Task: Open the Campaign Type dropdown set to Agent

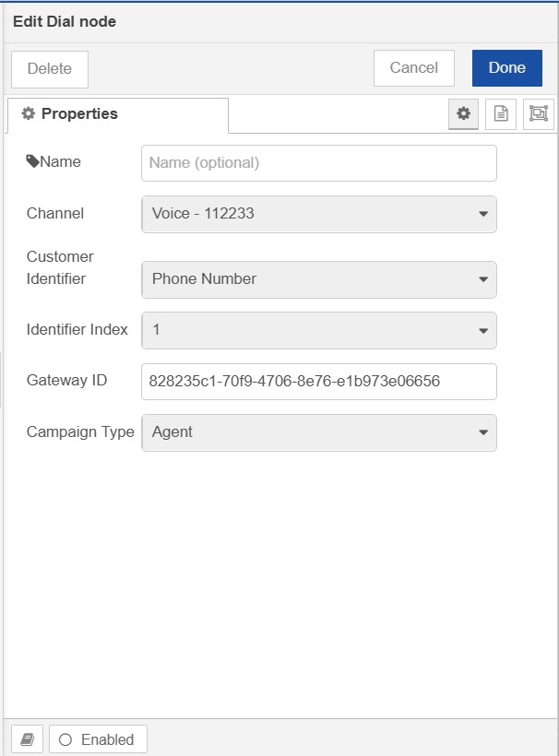Action: click(x=319, y=432)
